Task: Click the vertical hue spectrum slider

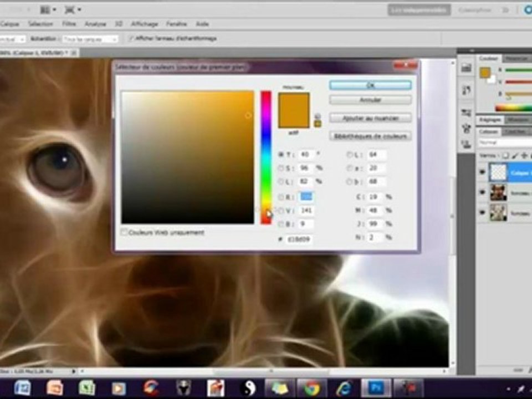Action: point(266,157)
